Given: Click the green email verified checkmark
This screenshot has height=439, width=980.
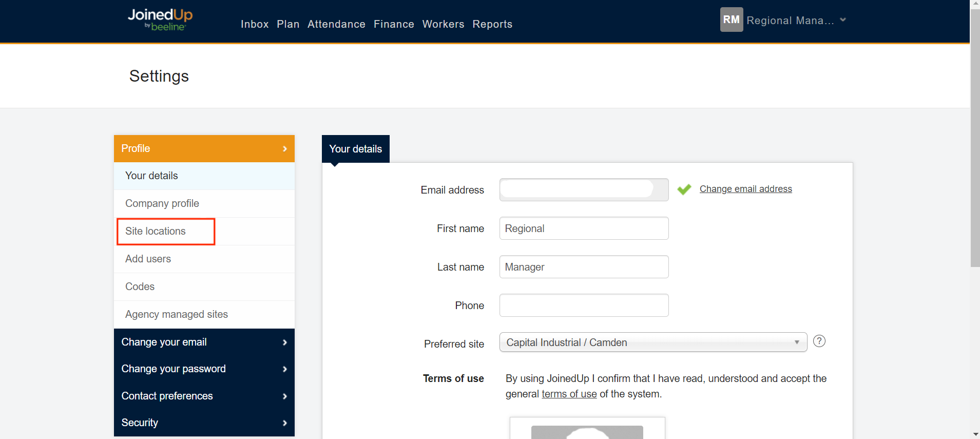Looking at the screenshot, I should click(684, 189).
